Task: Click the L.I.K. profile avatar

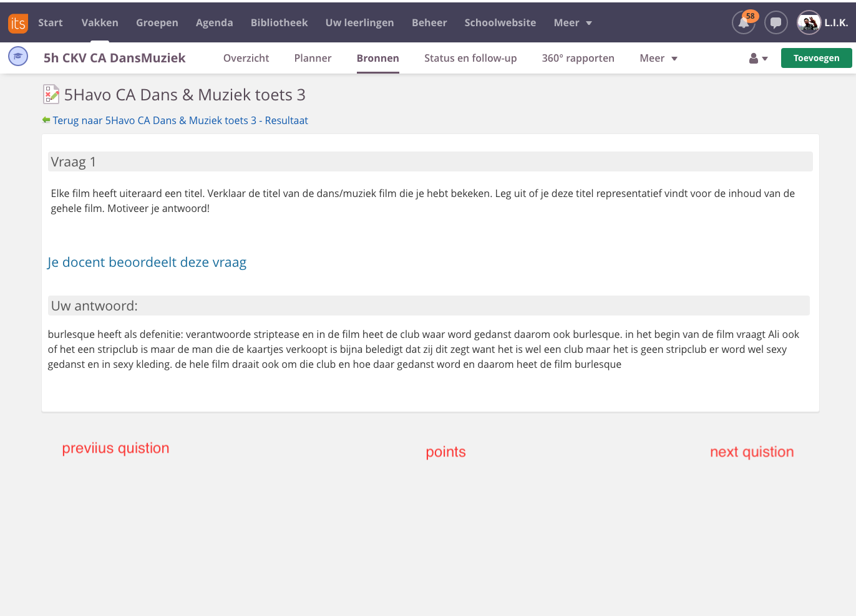Action: pyautogui.click(x=809, y=23)
